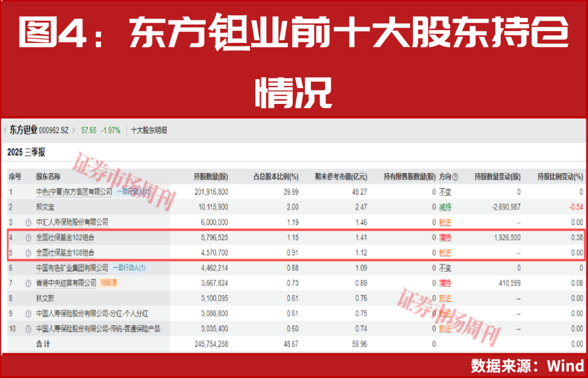Click the info icon next to 全国社保基金108组合
The height and width of the screenshot is (378, 588).
pos(27,252)
